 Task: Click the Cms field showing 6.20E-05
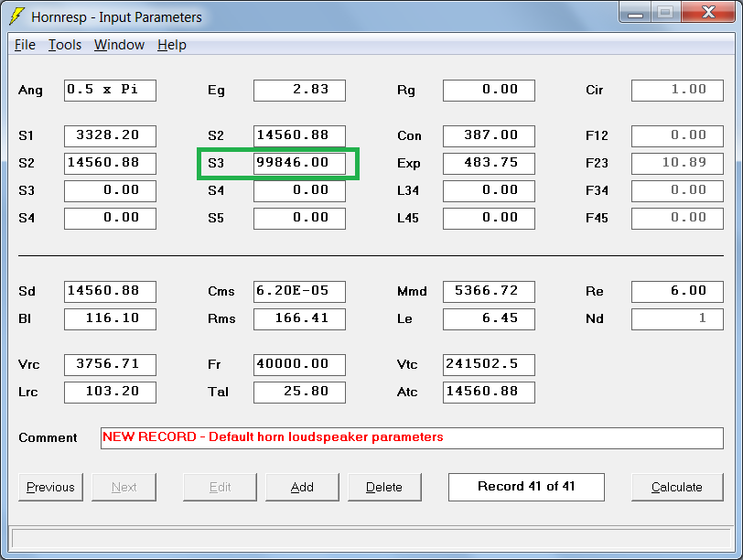click(299, 292)
